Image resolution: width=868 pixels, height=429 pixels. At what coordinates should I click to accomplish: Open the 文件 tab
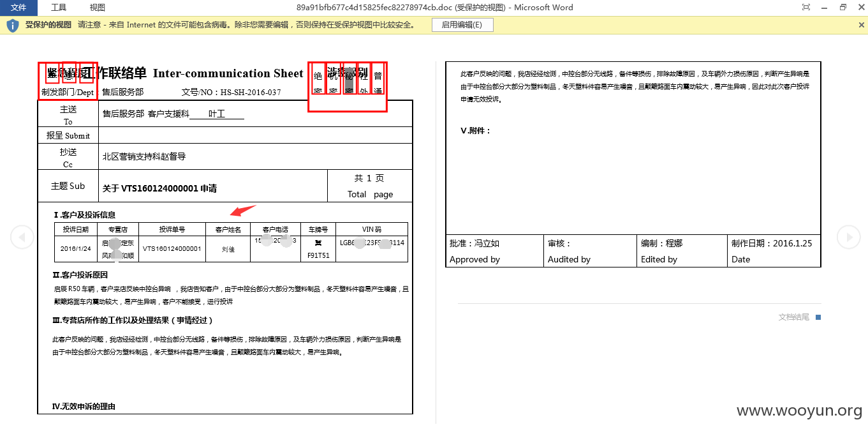pyautogui.click(x=18, y=8)
